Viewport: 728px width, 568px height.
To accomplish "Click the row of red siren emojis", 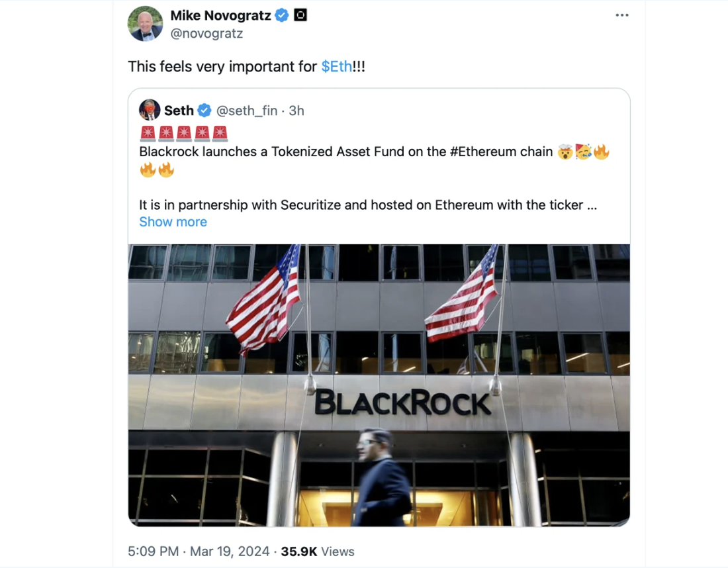I will click(x=184, y=133).
